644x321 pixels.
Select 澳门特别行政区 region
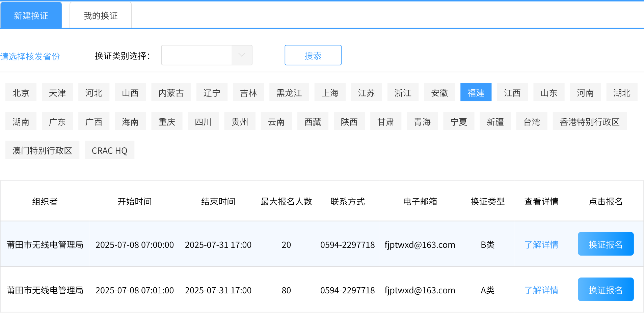pyautogui.click(x=43, y=150)
